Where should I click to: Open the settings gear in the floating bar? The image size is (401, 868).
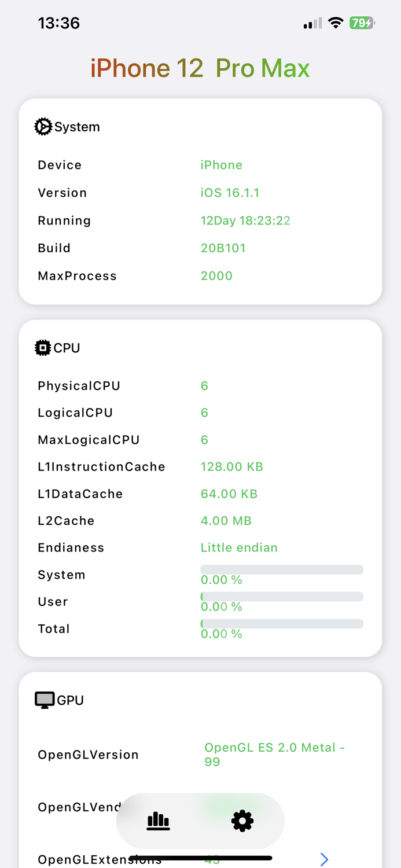(242, 821)
